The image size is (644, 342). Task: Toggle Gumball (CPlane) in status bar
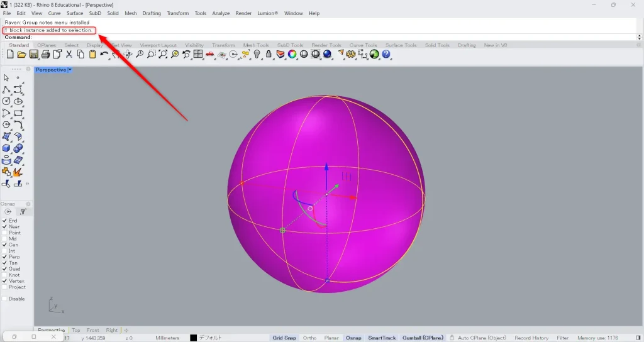coord(423,338)
